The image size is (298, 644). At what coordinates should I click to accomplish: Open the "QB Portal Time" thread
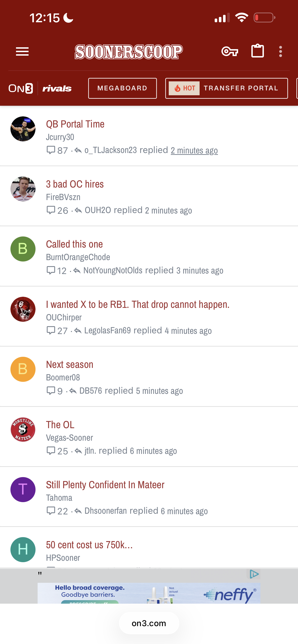click(x=75, y=124)
